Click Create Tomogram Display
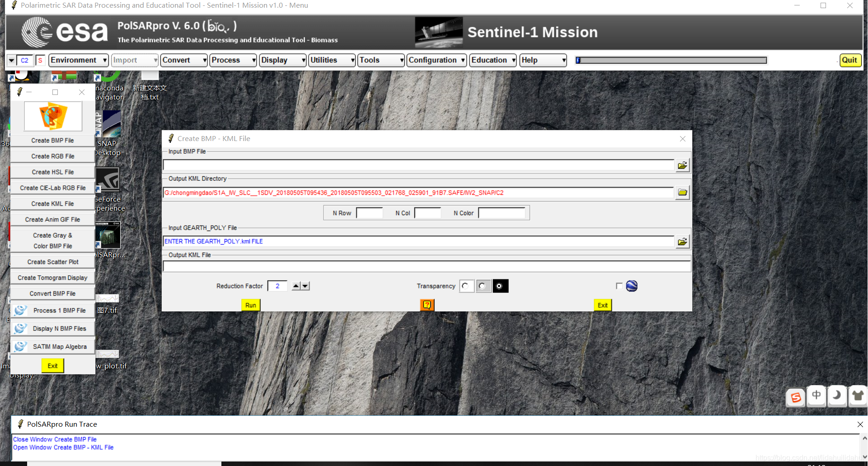 pyautogui.click(x=52, y=278)
